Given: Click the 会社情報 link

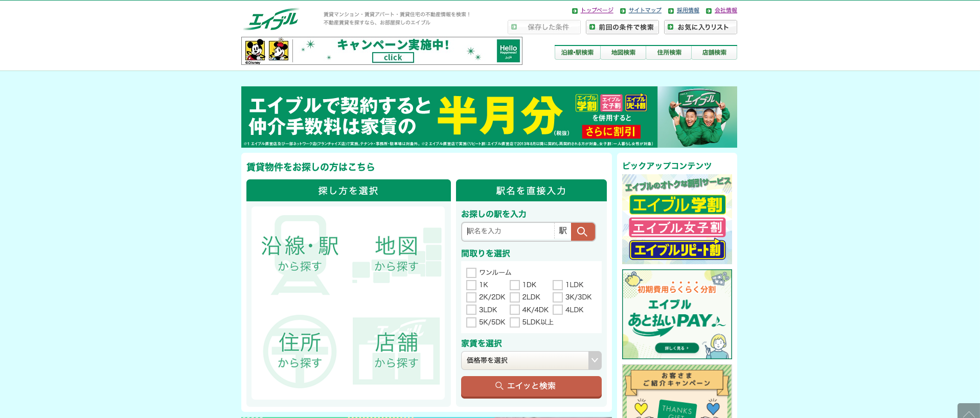Looking at the screenshot, I should point(725,10).
